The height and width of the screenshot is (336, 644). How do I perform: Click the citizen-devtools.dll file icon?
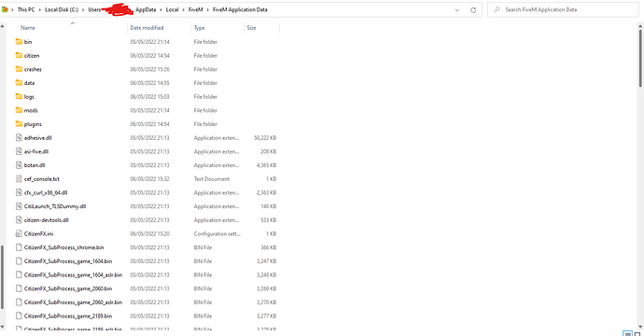click(19, 219)
